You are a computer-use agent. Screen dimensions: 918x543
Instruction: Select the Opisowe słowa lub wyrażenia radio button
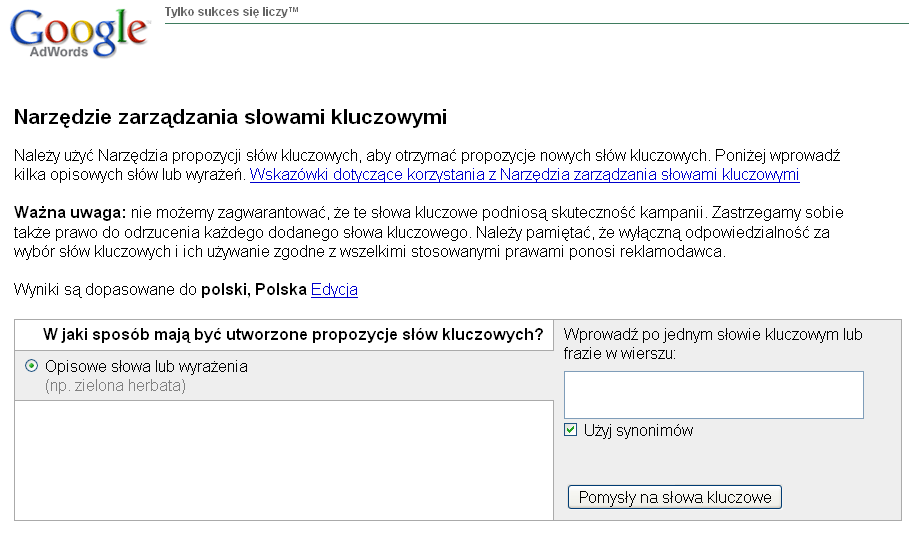(32, 366)
